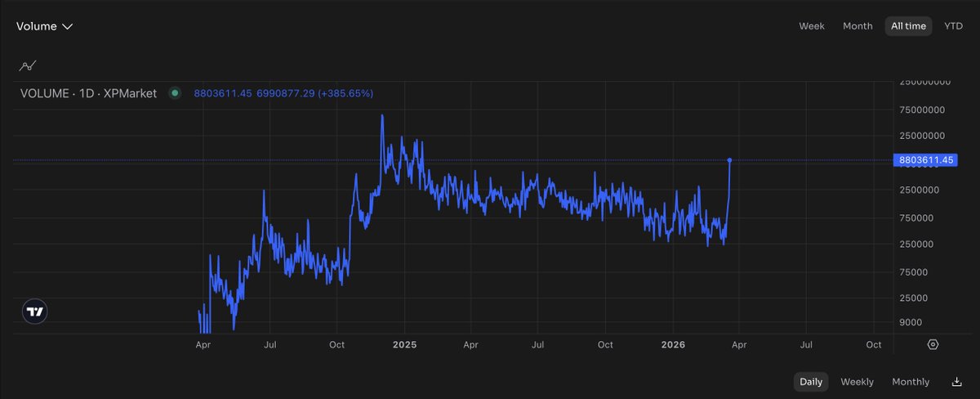Switch to Weekly interval
Screen dimensions: 980x399
point(857,382)
